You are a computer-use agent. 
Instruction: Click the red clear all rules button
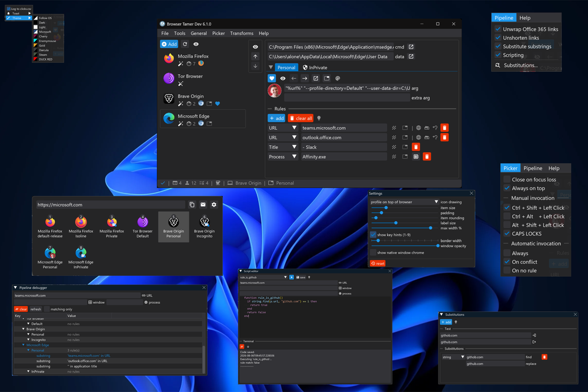coord(300,119)
